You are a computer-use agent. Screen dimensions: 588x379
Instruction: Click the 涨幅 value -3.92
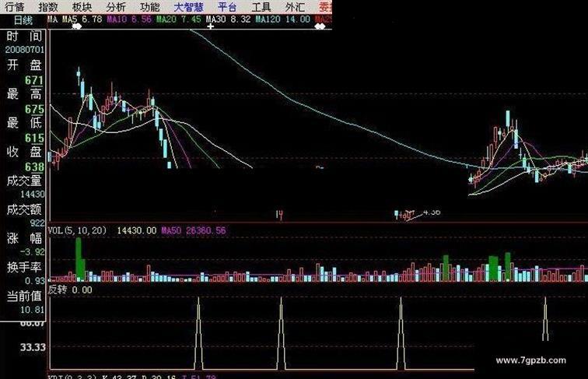pyautogui.click(x=32, y=252)
